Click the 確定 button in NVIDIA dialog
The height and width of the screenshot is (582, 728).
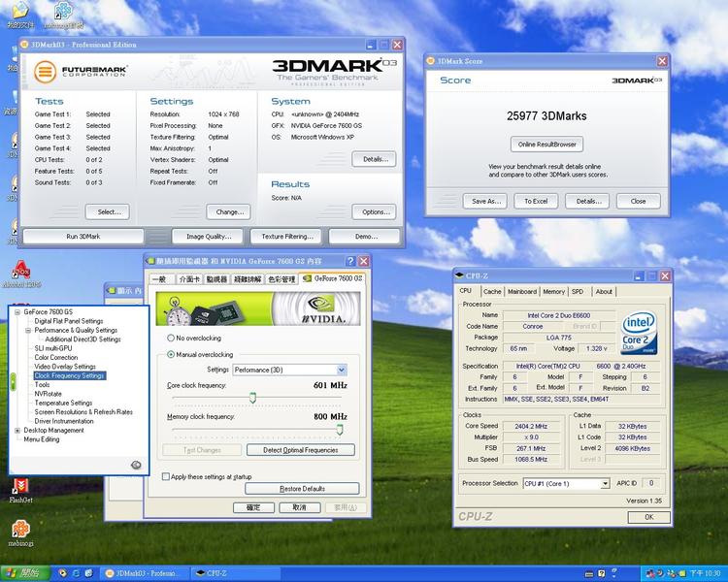click(x=253, y=507)
